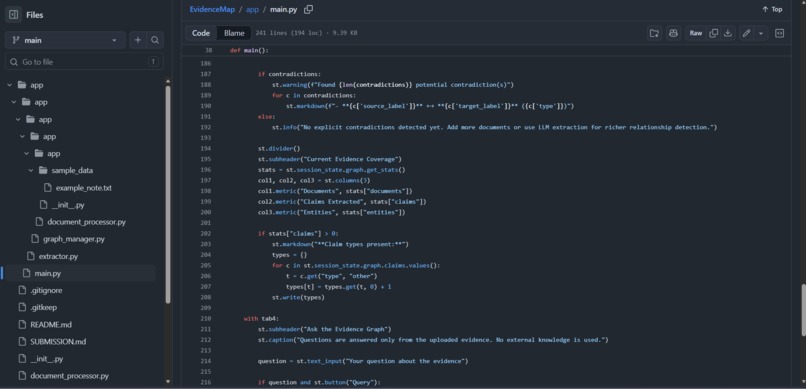Edit this file with the pencil icon
This screenshot has width=806, height=389.
pos(746,33)
